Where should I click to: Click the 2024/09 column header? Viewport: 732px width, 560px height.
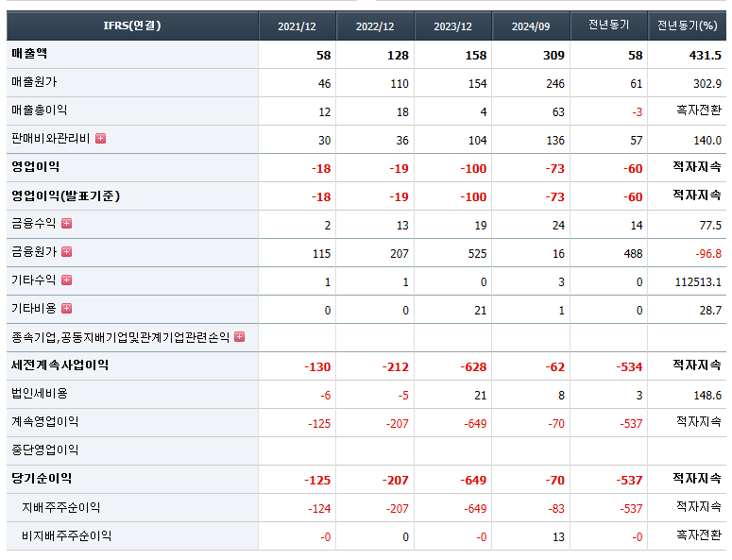click(531, 26)
